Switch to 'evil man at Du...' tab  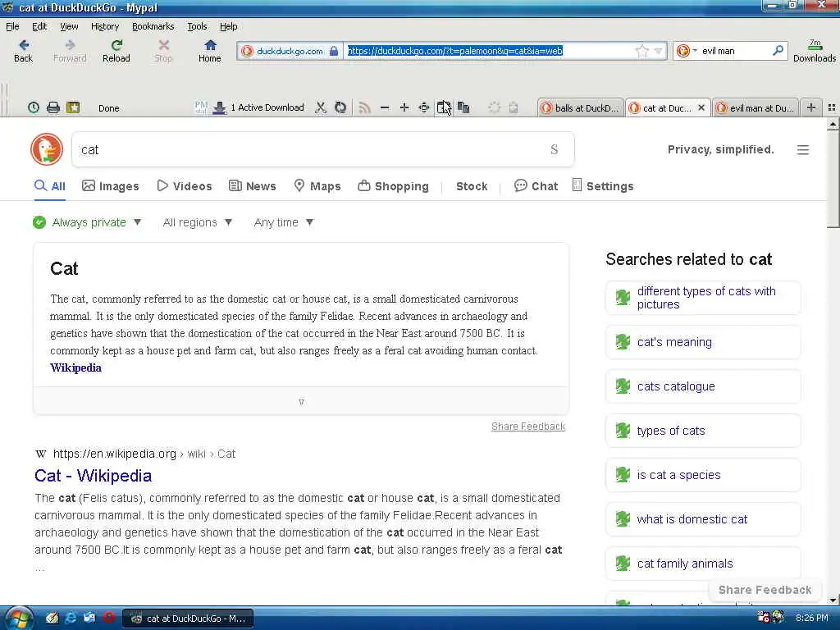(756, 107)
